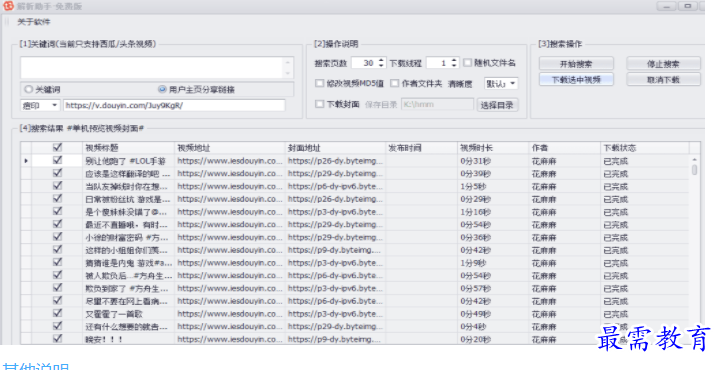This screenshot has width=719, height=370.
Task: Click the duration cell 0分49秒
Action: click(x=476, y=314)
